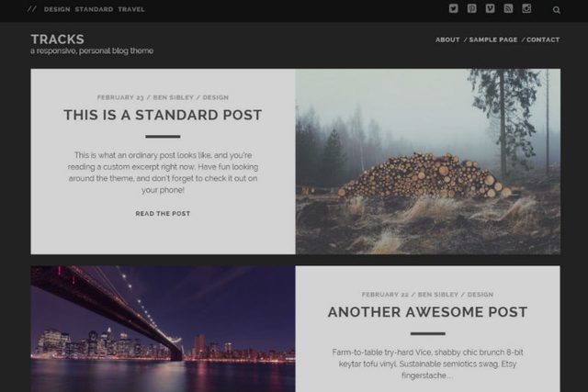Select the Travel category in top bar
588x392 pixels.
(131, 9)
